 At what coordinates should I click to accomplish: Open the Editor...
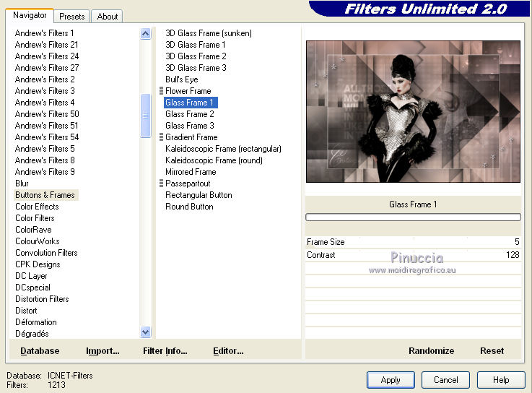[x=228, y=351]
